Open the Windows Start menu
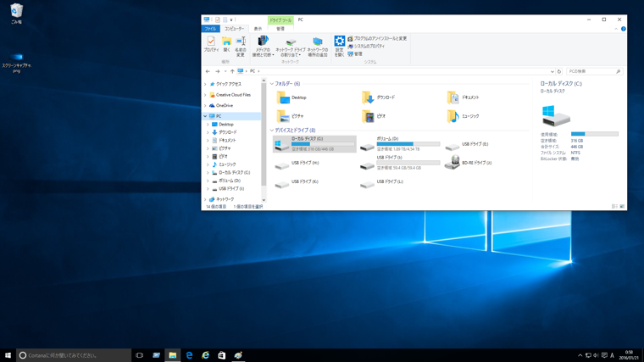644x362 pixels. coord(8,355)
